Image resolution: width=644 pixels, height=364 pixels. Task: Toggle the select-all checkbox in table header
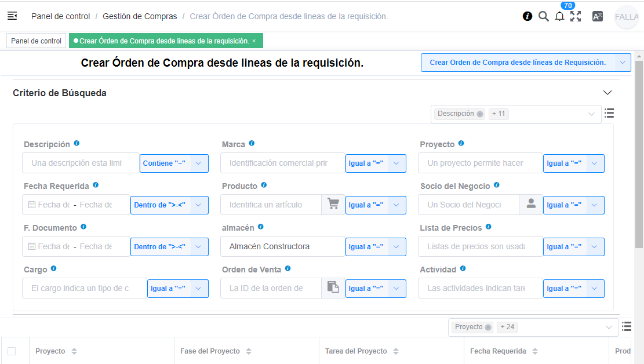12,351
